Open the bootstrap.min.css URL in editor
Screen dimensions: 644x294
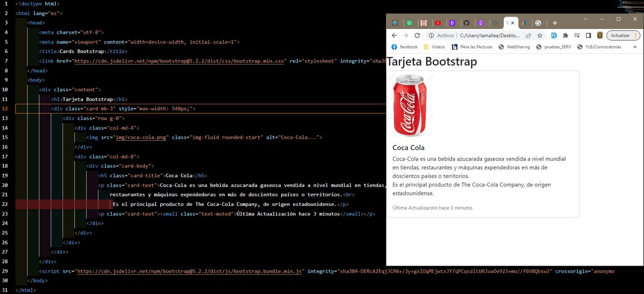(179, 61)
